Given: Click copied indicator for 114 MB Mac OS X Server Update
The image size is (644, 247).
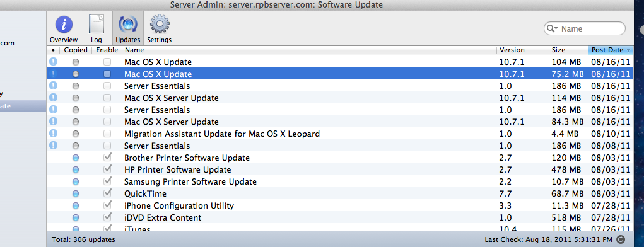Looking at the screenshot, I should pos(76,98).
